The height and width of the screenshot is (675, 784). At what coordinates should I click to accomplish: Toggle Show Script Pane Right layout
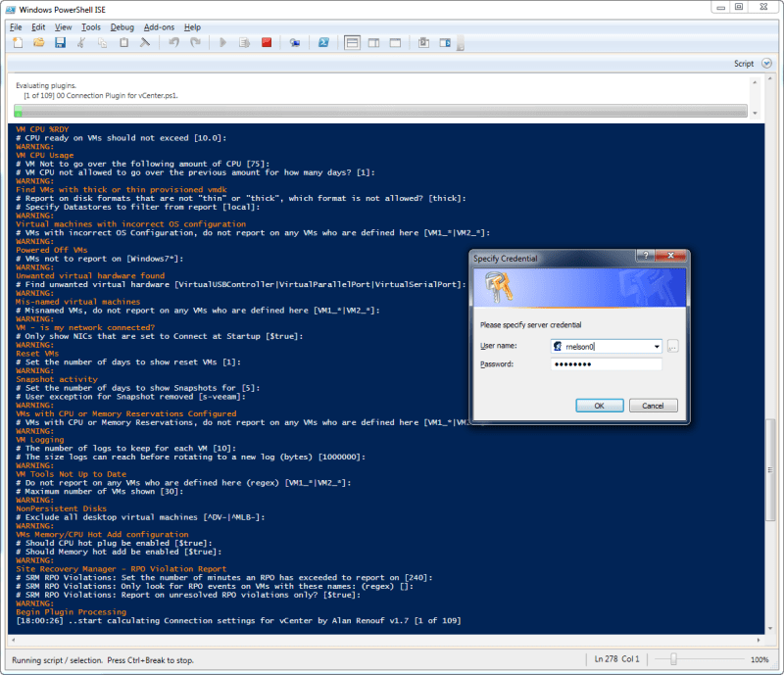pyautogui.click(x=373, y=42)
